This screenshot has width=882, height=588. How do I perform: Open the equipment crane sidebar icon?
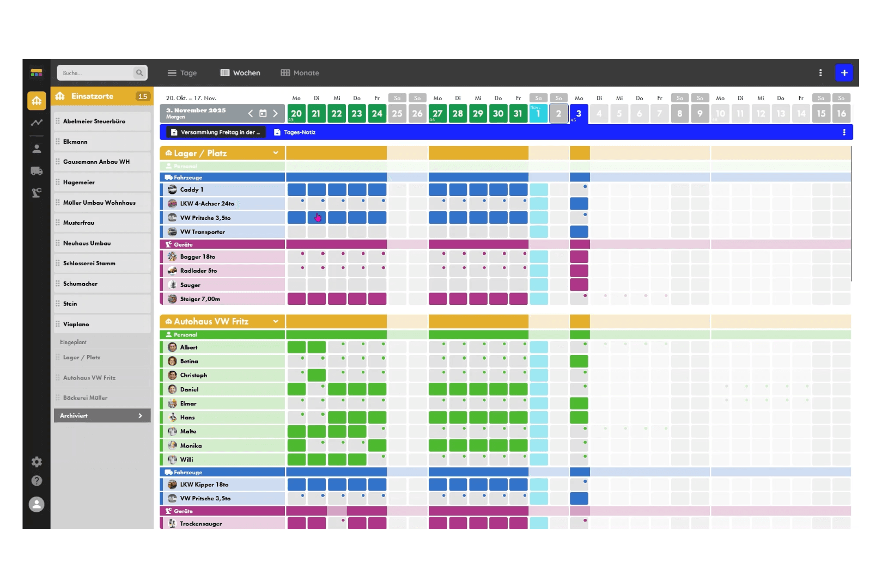pyautogui.click(x=37, y=192)
